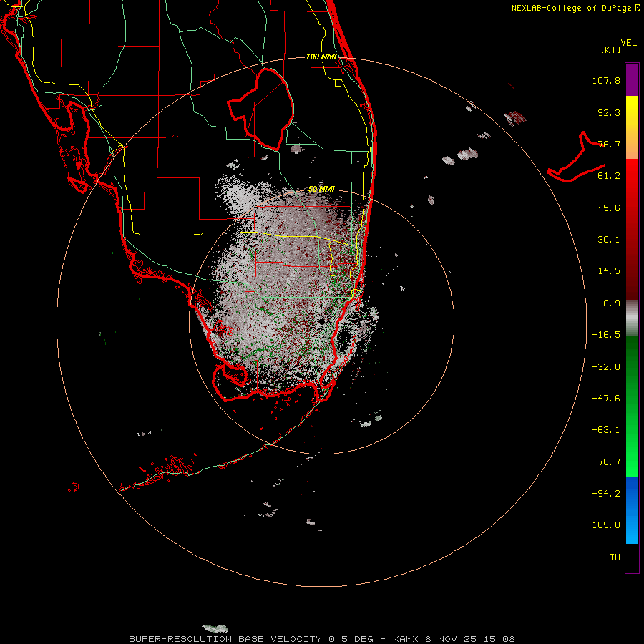Pick the purple segment of the color bar

pyautogui.click(x=632, y=79)
